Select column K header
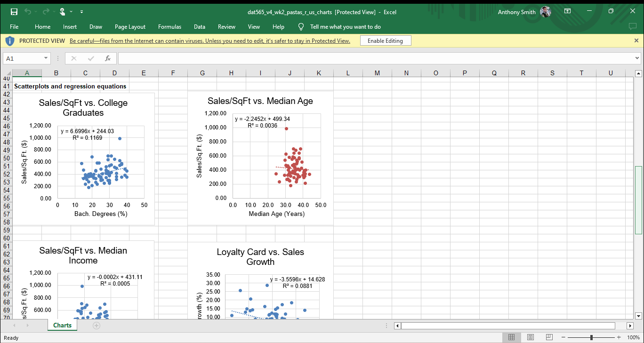 [x=319, y=73]
